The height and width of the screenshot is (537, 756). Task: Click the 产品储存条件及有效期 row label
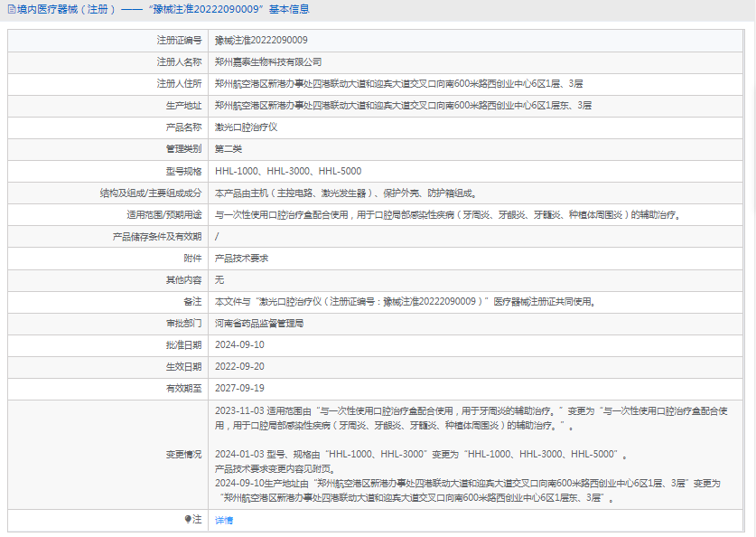[156, 237]
